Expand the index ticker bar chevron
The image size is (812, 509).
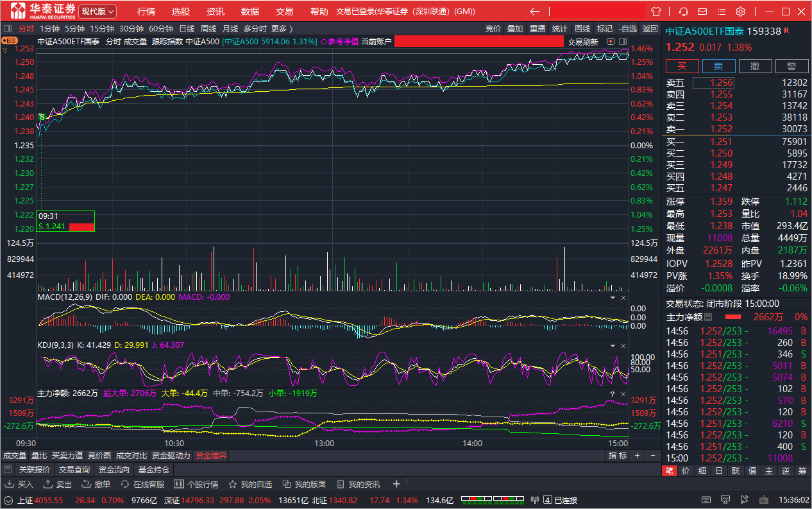tap(8, 501)
